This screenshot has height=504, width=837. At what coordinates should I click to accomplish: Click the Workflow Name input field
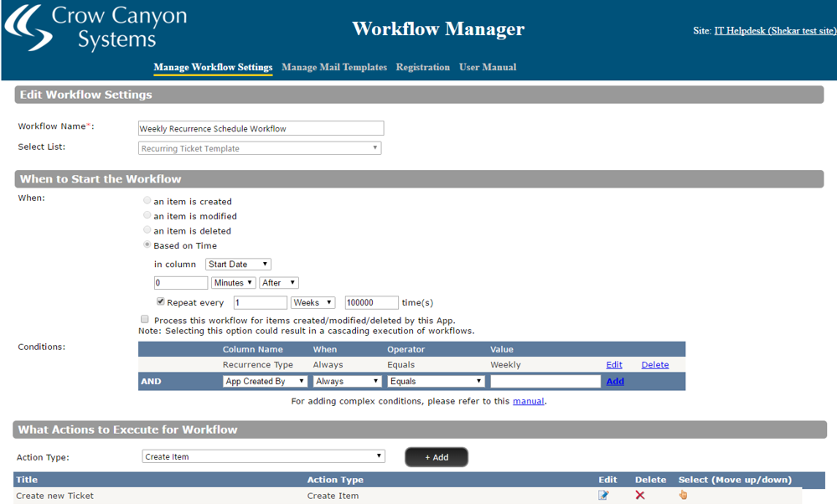click(x=261, y=128)
